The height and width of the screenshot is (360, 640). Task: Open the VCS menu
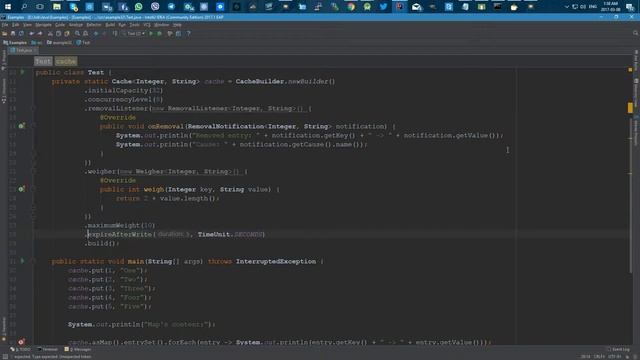[147, 25]
